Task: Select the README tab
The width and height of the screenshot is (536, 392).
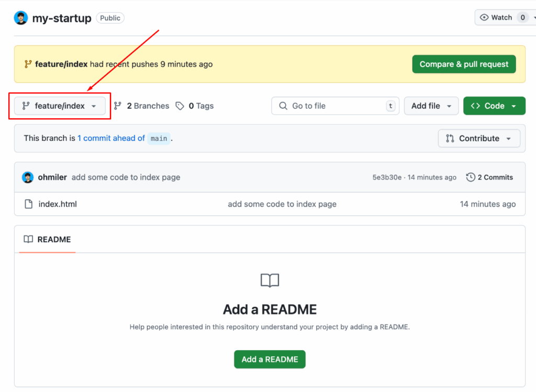Action: tap(48, 240)
